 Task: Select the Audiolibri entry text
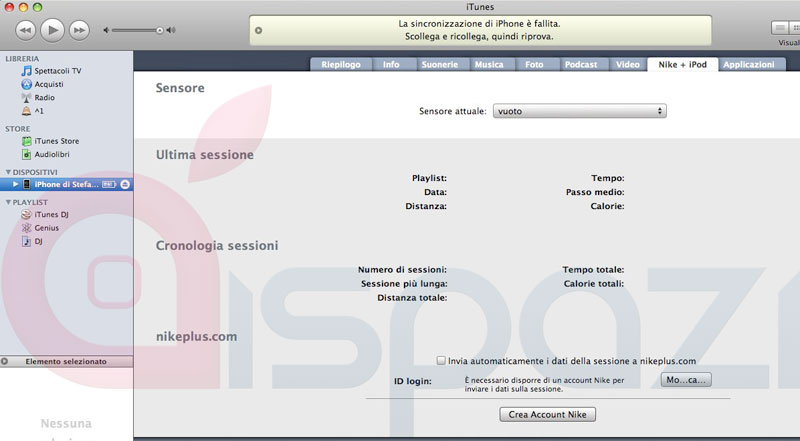click(52, 154)
